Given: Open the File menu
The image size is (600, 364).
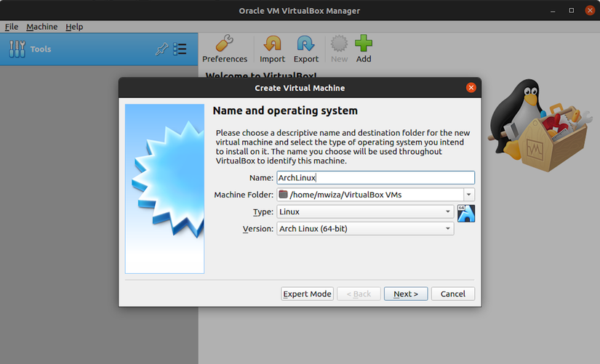Looking at the screenshot, I should pos(12,27).
